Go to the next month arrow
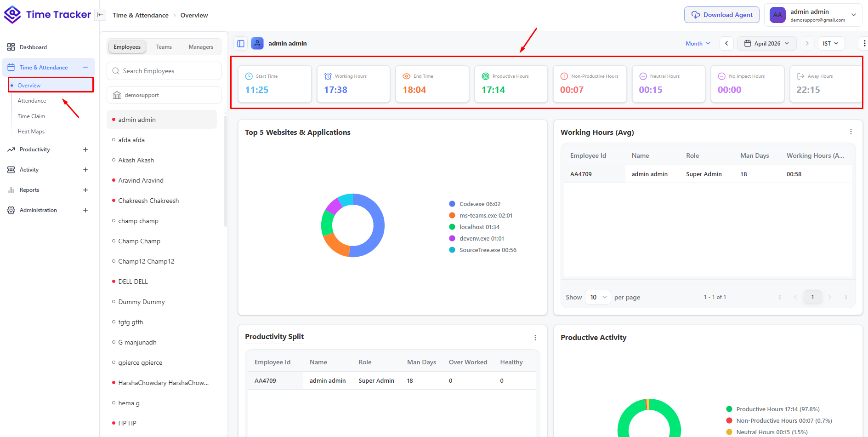The height and width of the screenshot is (437, 868). (x=807, y=43)
